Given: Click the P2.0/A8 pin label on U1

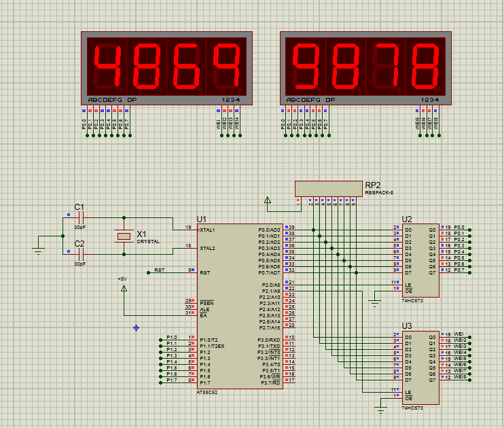Looking at the screenshot, I should tap(271, 285).
